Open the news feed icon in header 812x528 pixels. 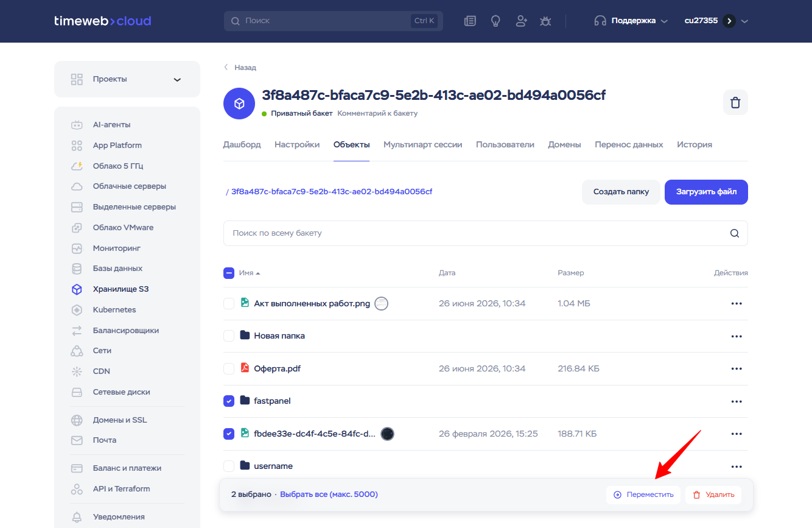(x=470, y=21)
